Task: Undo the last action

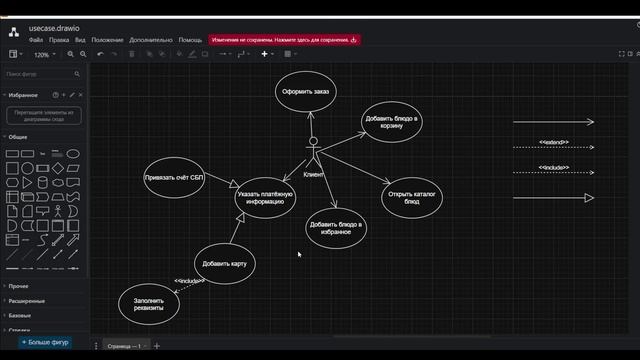Action: pos(100,54)
